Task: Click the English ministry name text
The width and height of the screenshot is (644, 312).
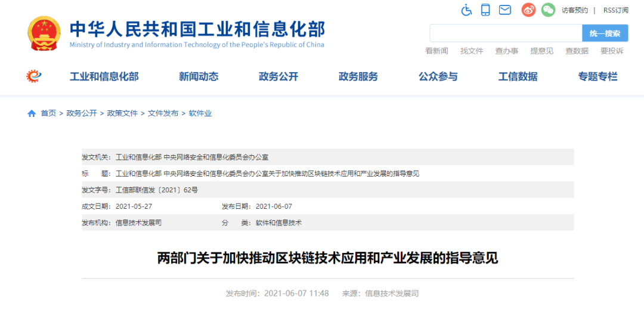Action: coord(197,45)
